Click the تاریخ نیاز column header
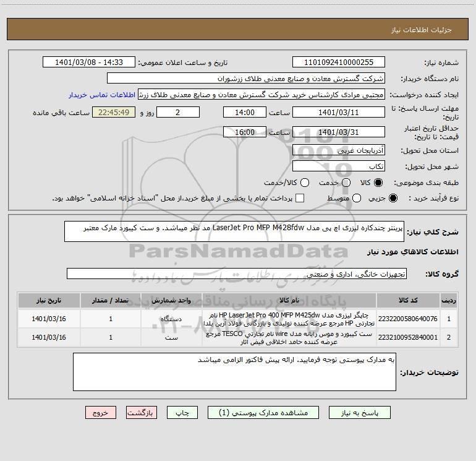The height and width of the screenshot is (461, 476). [x=49, y=301]
